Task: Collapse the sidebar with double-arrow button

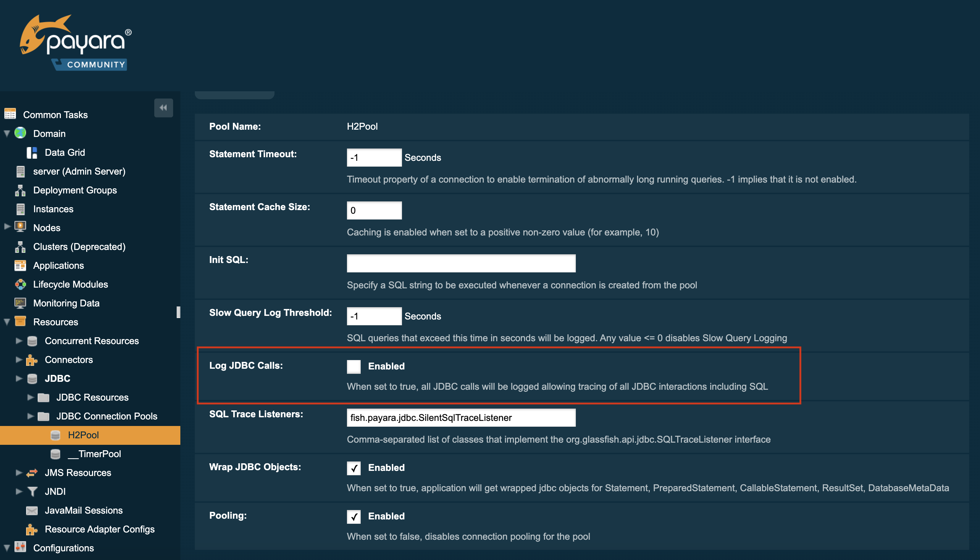Action: click(163, 108)
